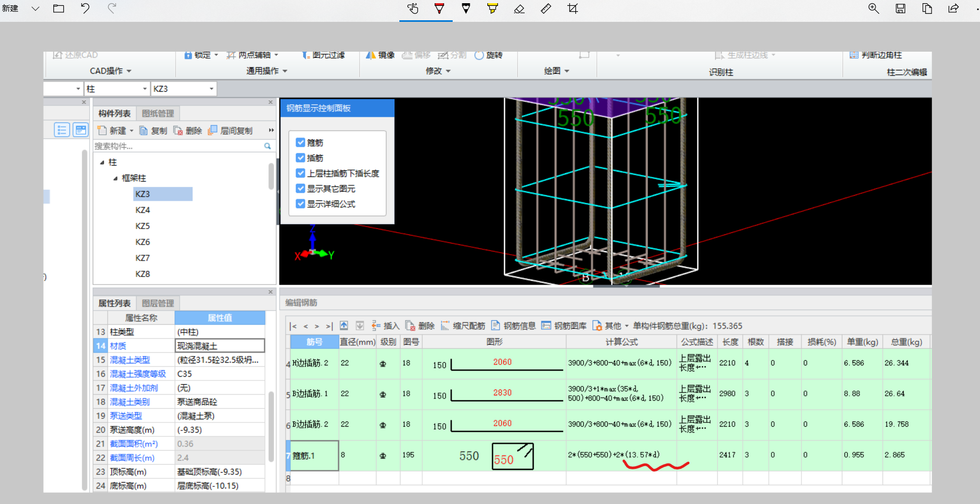
Task: Switch to the 属性列表 tab
Action: (x=114, y=303)
